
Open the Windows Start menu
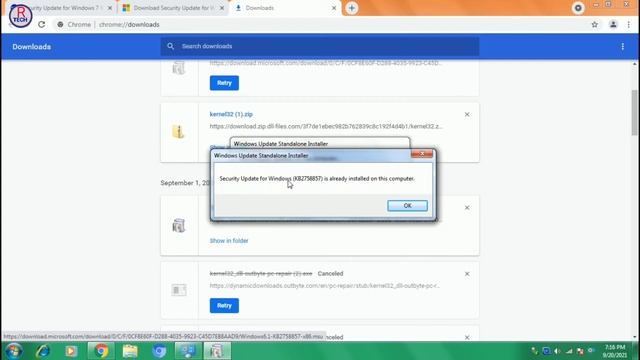pos(14,351)
